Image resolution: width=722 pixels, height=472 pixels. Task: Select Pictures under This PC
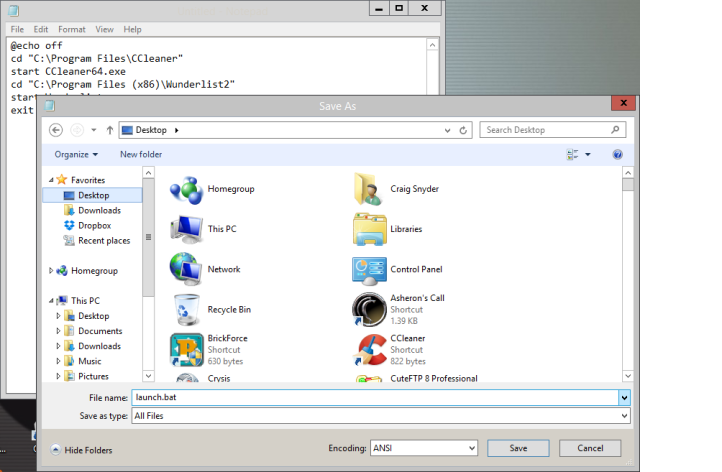[93, 376]
